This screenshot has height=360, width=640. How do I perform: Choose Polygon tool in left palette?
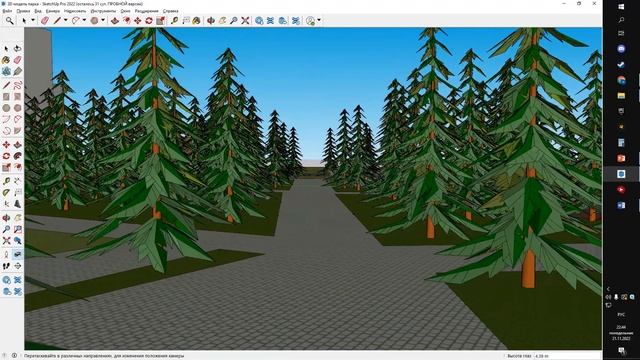[18, 108]
